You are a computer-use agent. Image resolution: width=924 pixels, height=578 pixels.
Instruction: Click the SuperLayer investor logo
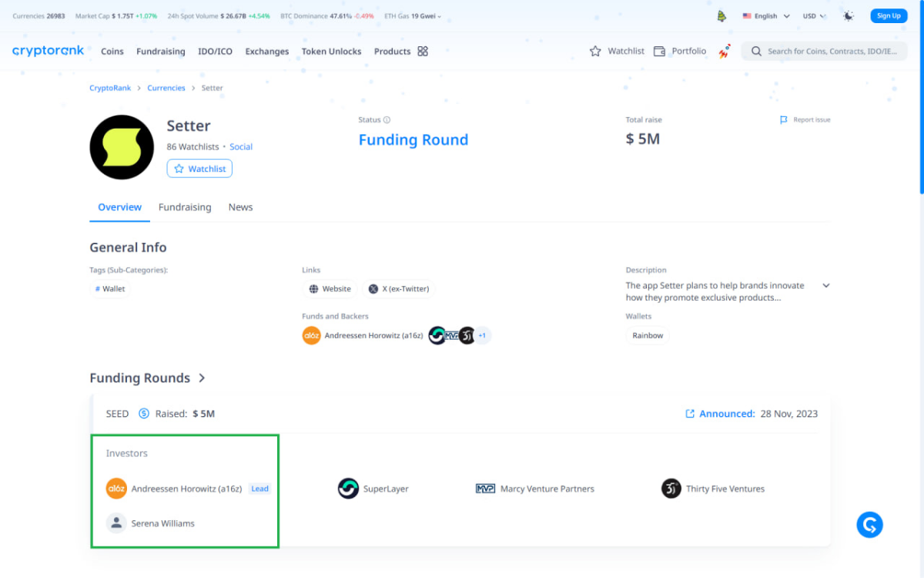tap(348, 489)
